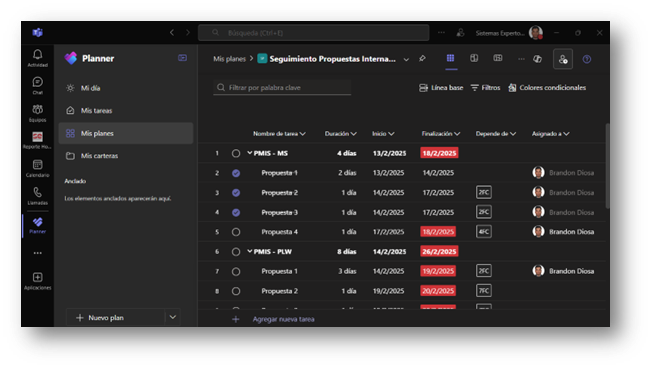Collapse the Planner navigation pane icon

tap(182, 58)
